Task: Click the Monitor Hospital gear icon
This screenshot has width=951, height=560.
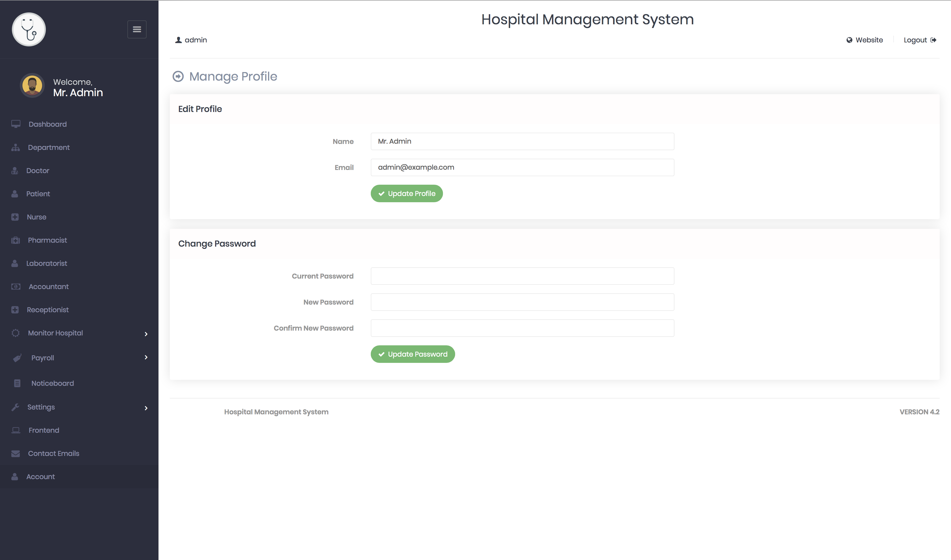Action: 16,333
